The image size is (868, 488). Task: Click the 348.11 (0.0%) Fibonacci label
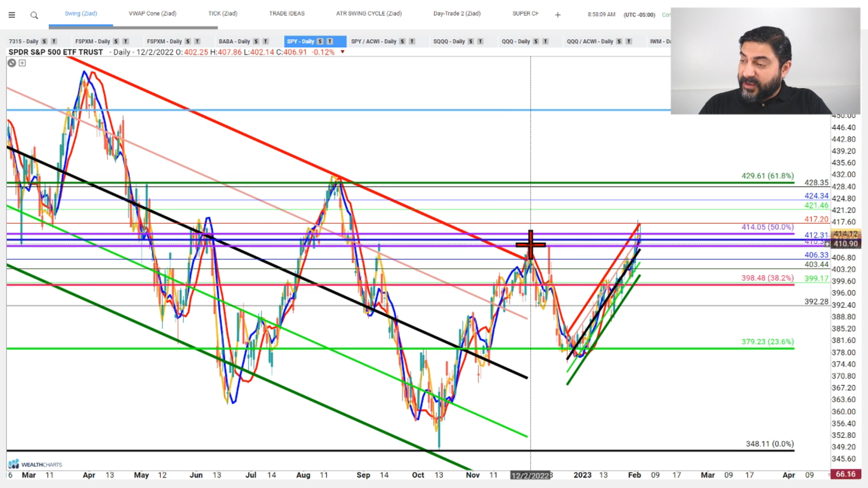pos(770,444)
